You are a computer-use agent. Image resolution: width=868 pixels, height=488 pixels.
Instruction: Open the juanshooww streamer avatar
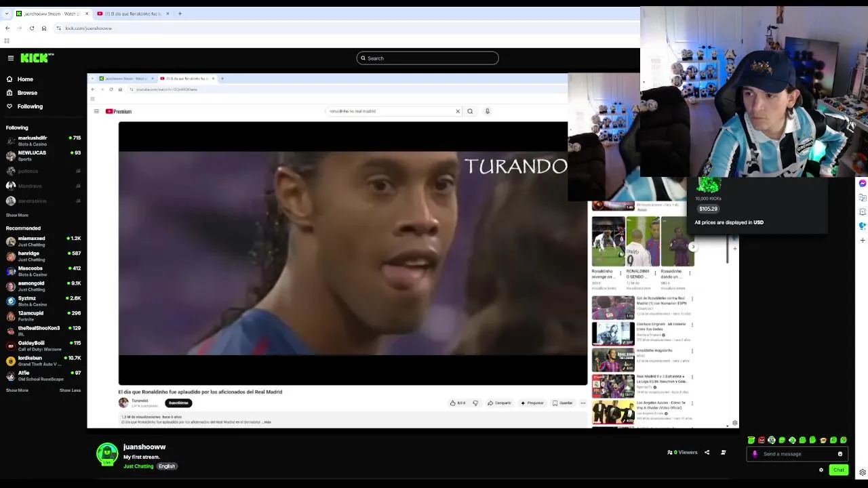coord(107,454)
